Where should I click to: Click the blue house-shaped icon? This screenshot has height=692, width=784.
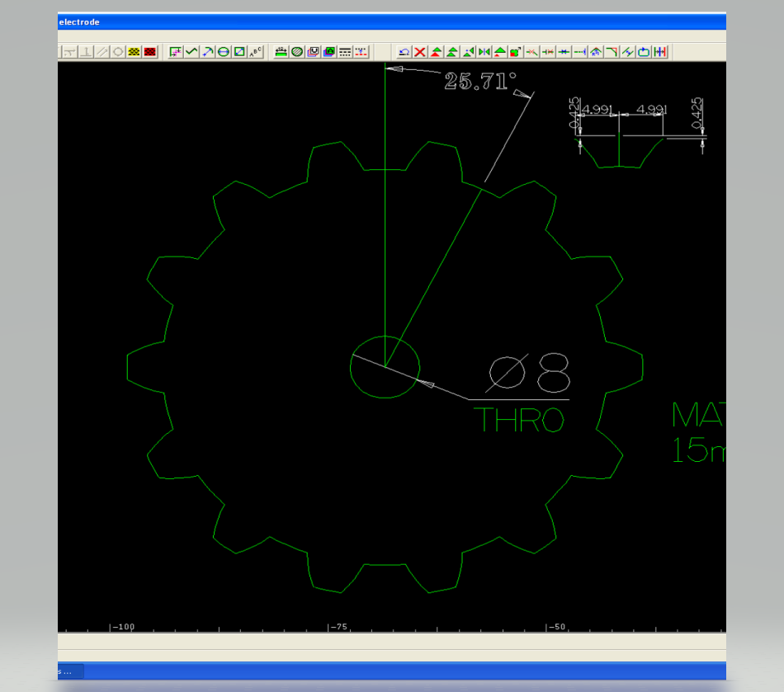point(596,52)
